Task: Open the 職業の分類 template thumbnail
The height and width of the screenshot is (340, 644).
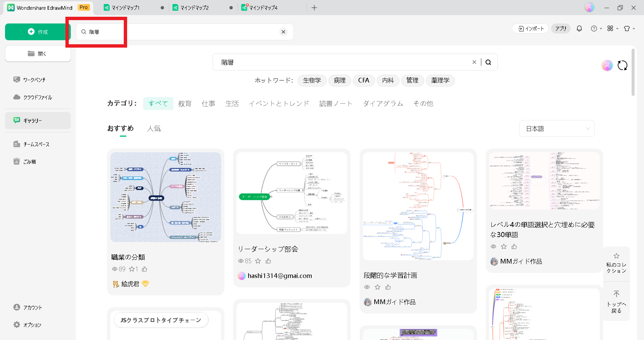Action: 166,197
